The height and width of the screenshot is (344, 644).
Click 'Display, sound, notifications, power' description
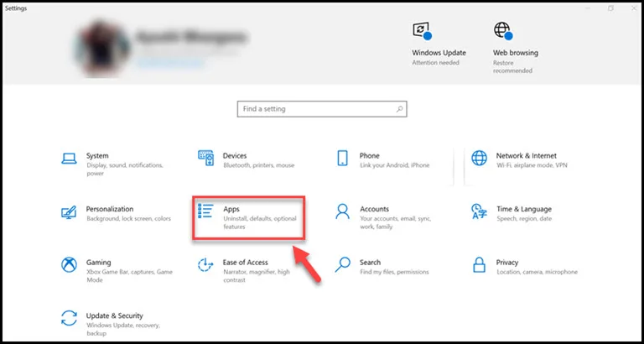(125, 169)
